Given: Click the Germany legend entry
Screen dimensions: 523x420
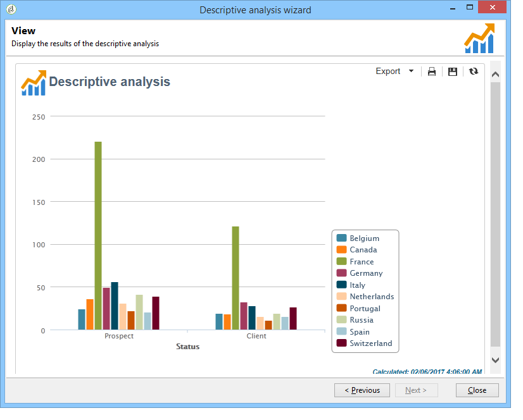Looking at the screenshot, I should [360, 273].
